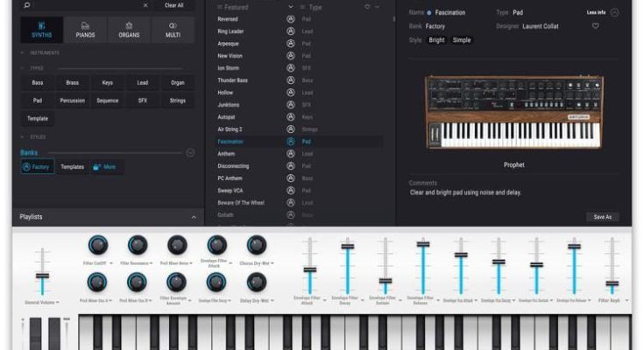The width and height of the screenshot is (644, 350).
Task: Select the Pianos instrument category
Action: [85, 30]
